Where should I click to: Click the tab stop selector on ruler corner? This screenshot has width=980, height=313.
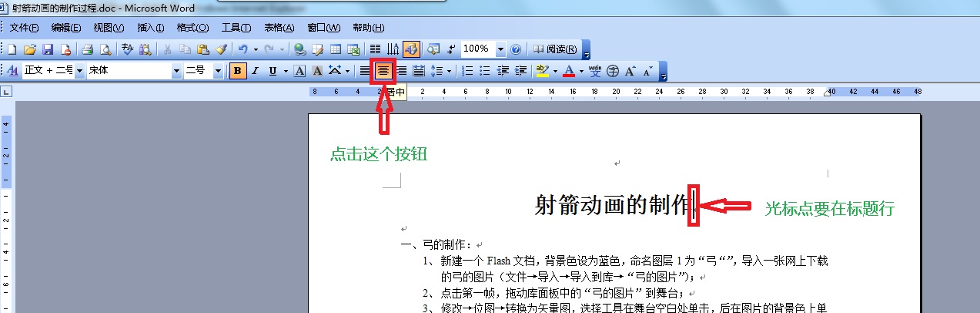(6, 92)
